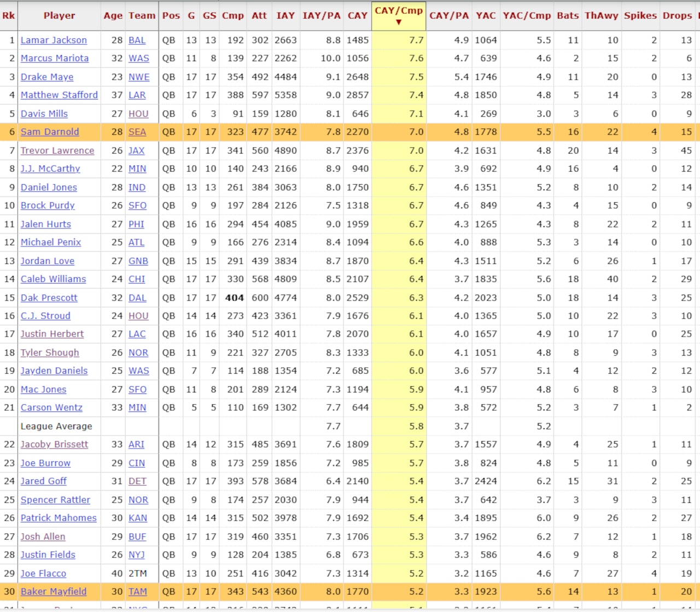Visit the BAL team page for Lamar Jackson

click(x=137, y=40)
